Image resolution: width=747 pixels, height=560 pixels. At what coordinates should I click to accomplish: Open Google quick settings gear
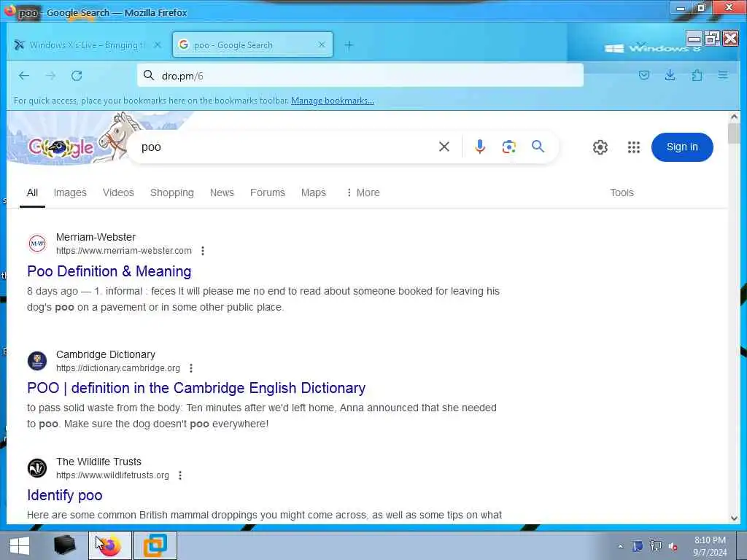pos(600,147)
